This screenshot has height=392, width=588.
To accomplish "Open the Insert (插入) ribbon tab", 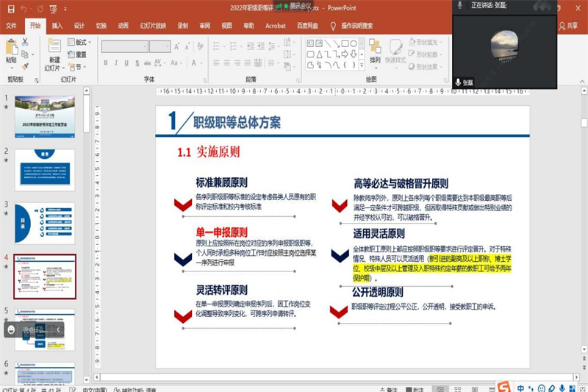I will point(57,25).
